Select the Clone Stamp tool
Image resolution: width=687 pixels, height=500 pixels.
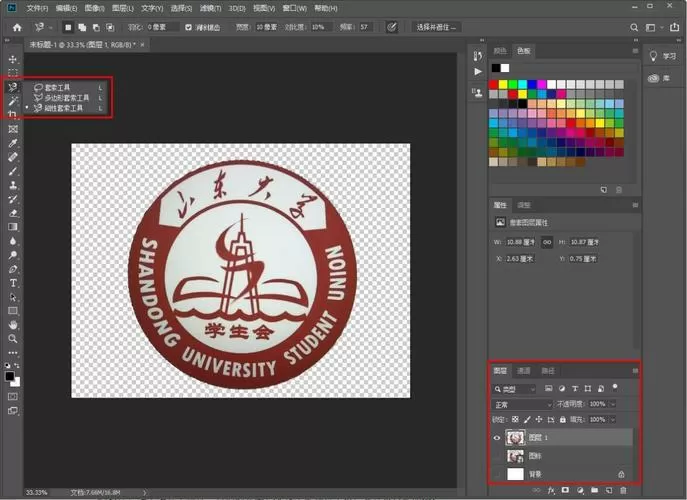13,185
